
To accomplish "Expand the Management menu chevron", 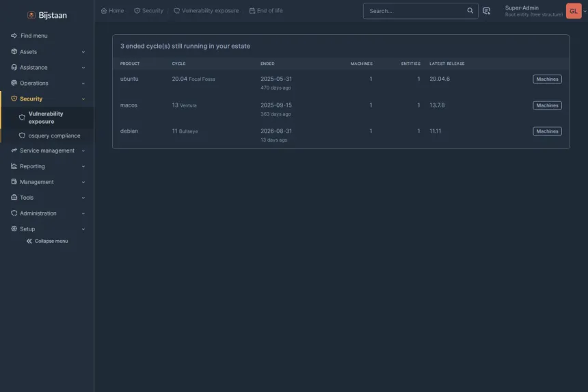I will pos(83,182).
